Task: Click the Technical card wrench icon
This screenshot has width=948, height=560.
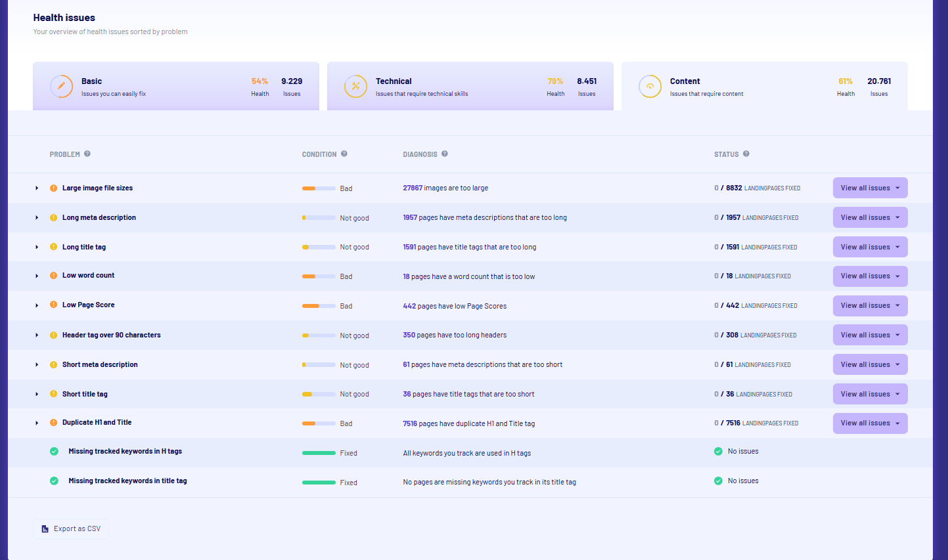Action: coord(355,86)
